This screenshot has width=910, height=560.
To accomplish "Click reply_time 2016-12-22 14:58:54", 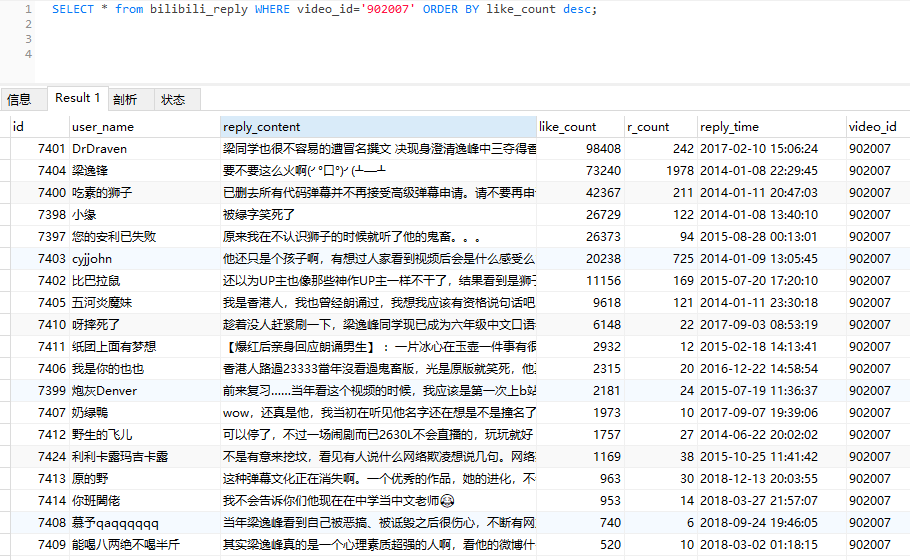I will [759, 369].
